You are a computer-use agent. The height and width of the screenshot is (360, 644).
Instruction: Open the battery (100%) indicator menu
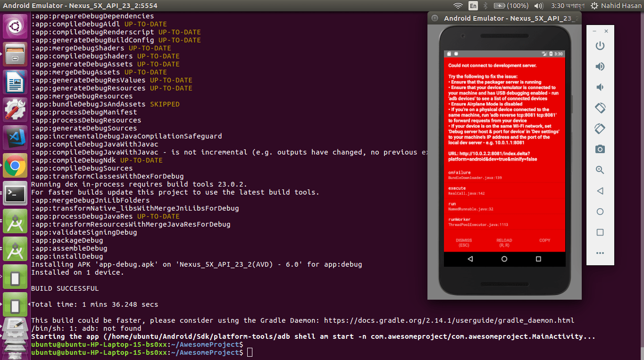point(511,6)
